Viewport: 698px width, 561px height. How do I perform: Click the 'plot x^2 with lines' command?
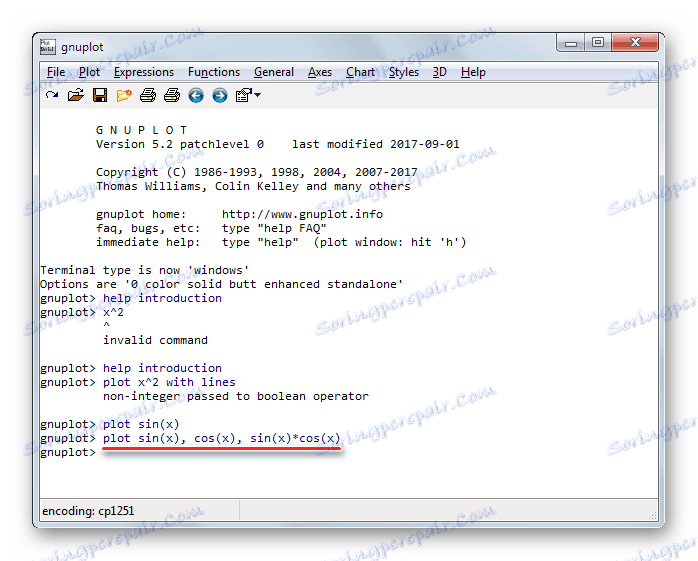(169, 382)
